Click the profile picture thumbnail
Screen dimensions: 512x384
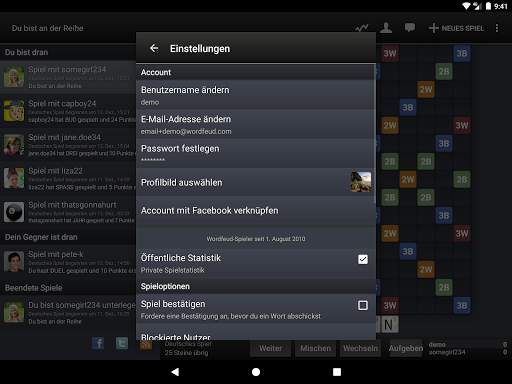point(361,182)
